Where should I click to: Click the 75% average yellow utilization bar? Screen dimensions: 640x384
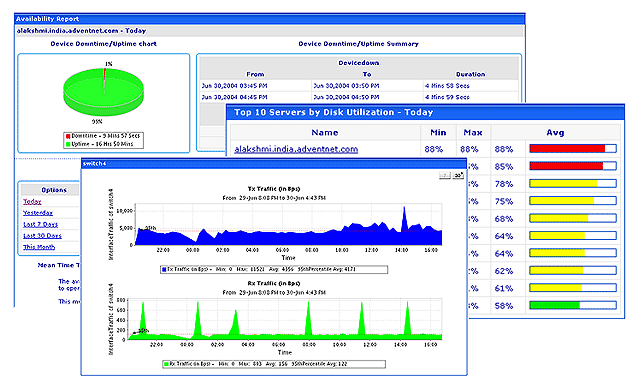coord(573,201)
